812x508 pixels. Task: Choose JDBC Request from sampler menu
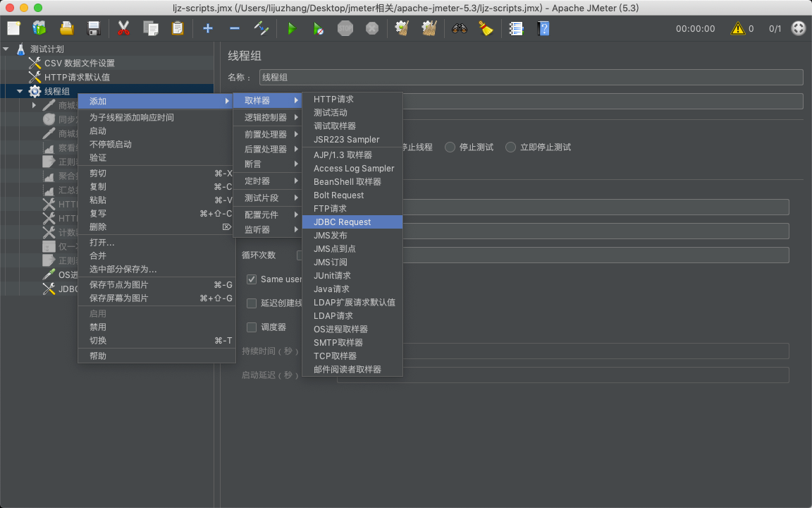[x=352, y=222]
